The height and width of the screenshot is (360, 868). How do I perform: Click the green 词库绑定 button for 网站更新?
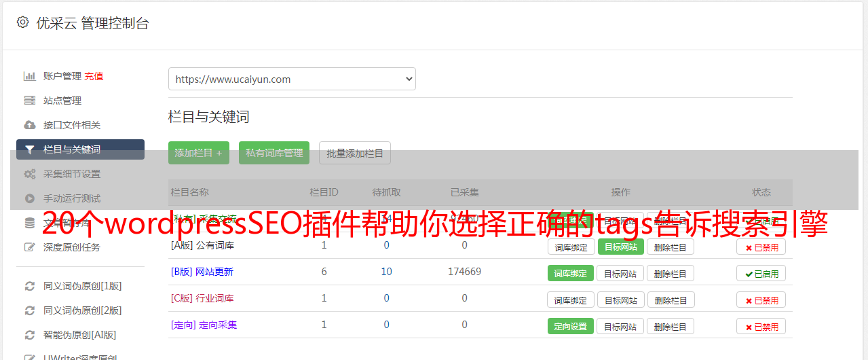(x=571, y=273)
